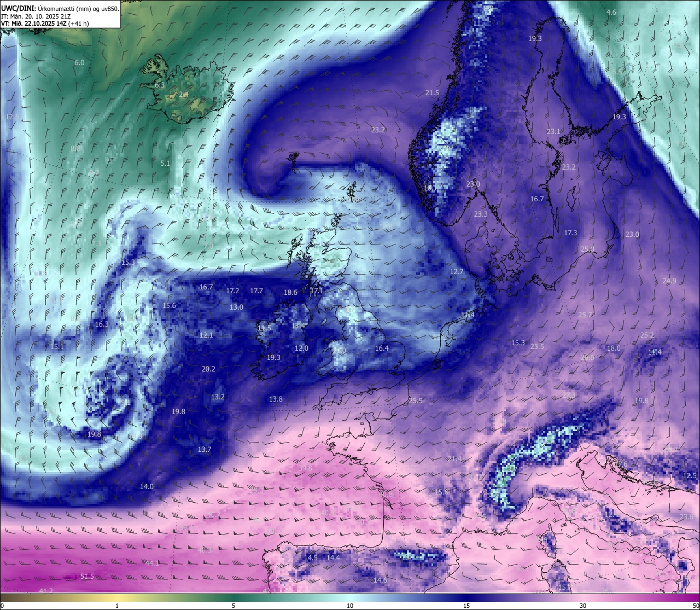Viewport: 700px width, 610px height.
Task: Click the 40.3 value west of Iberia
Action: [205, 550]
